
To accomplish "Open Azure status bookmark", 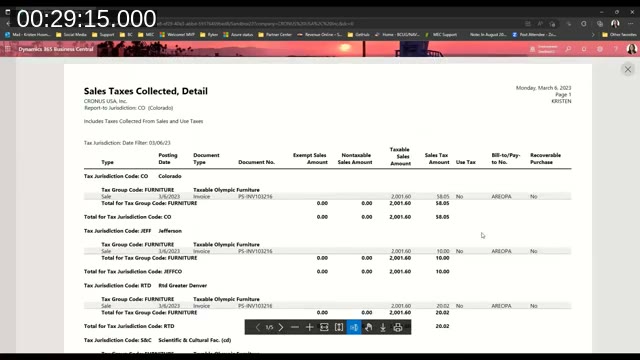I will coord(238,35).
